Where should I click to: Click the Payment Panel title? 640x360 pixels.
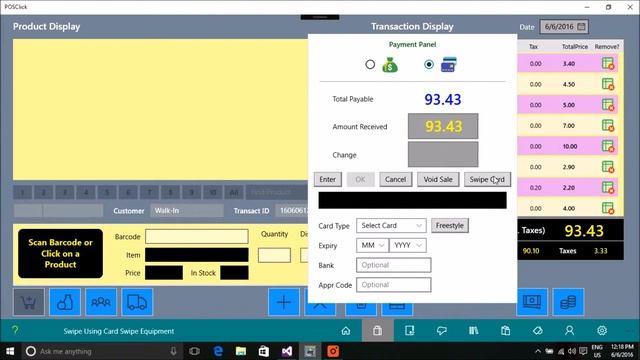[x=412, y=44]
